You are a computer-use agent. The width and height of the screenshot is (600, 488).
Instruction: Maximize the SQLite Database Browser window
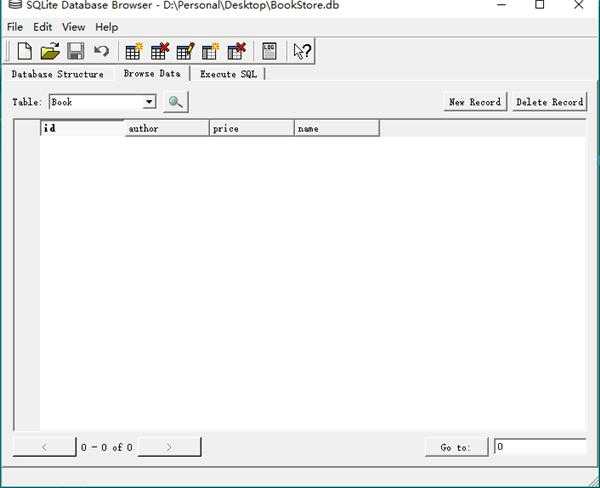pos(540,5)
